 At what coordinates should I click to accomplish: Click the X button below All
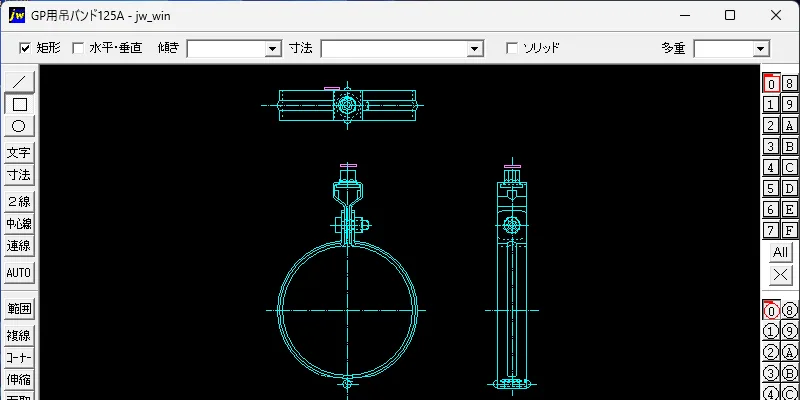coord(780,274)
